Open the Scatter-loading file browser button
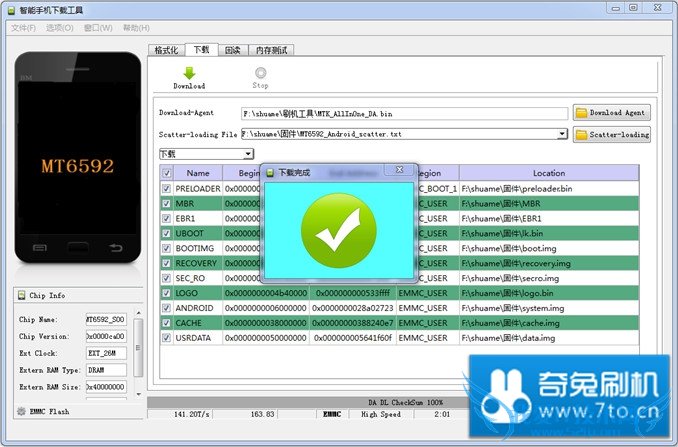 pos(611,134)
